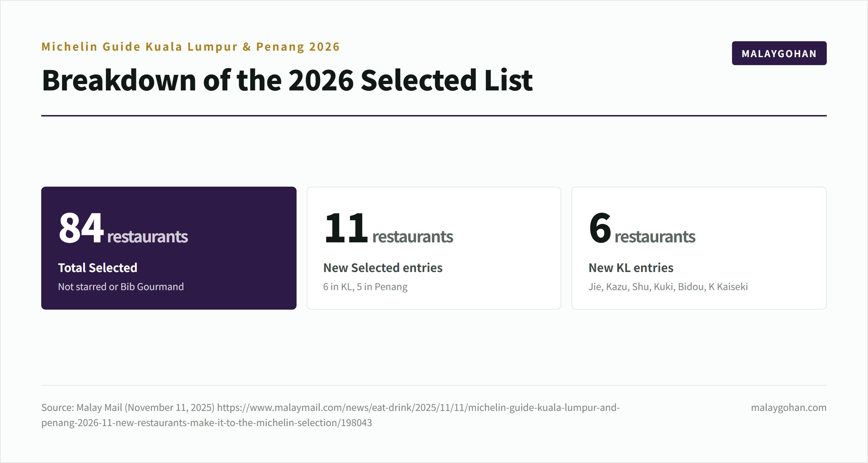Screen dimensions: 868x463
Task: Click the 'New Selected entries' label
Action: point(383,268)
